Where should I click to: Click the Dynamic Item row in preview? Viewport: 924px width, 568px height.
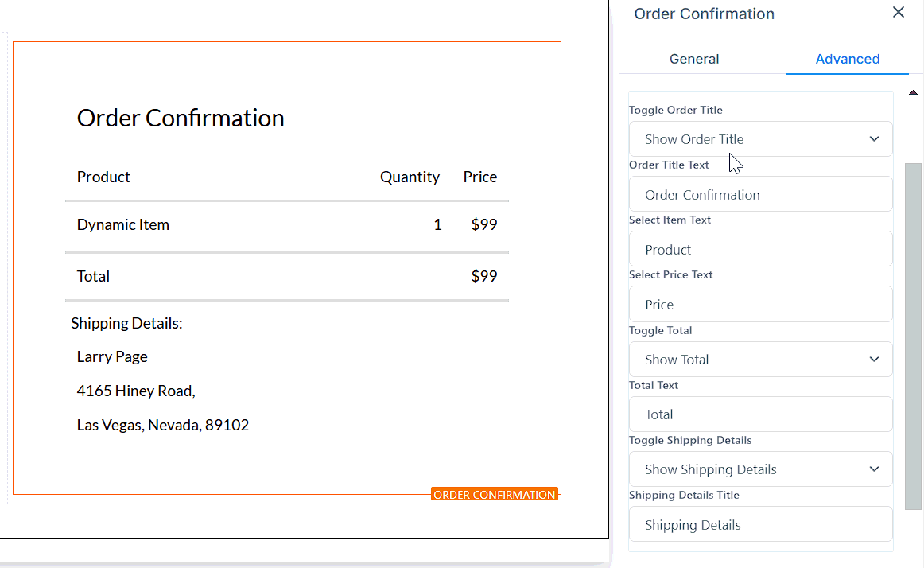coord(123,225)
